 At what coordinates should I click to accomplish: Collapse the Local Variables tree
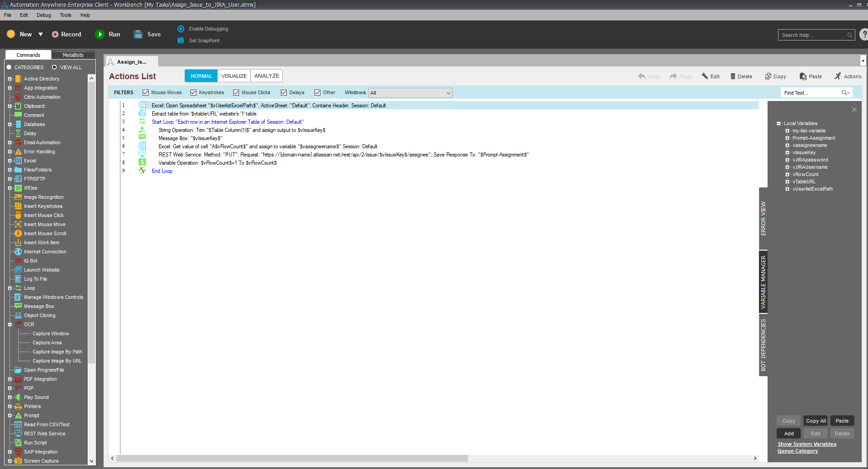(778, 123)
